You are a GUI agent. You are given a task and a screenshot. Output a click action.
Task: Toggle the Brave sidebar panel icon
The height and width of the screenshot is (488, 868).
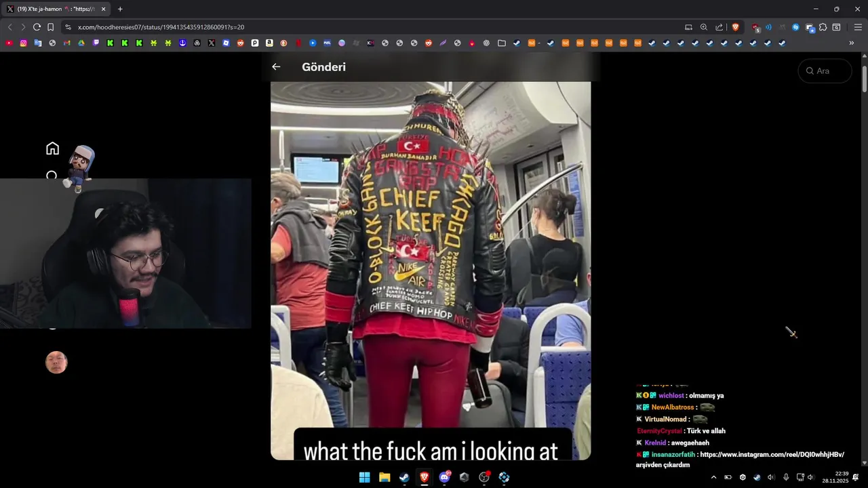click(x=836, y=27)
